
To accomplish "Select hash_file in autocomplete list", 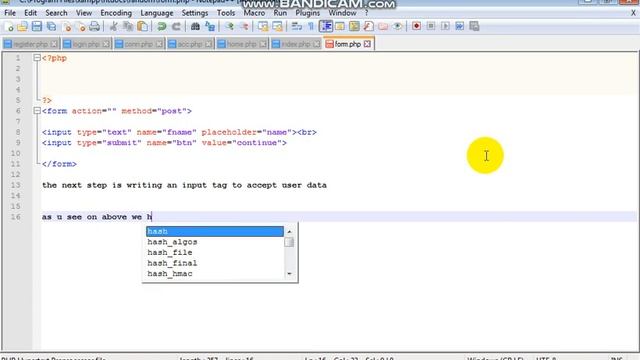I will tap(215, 253).
